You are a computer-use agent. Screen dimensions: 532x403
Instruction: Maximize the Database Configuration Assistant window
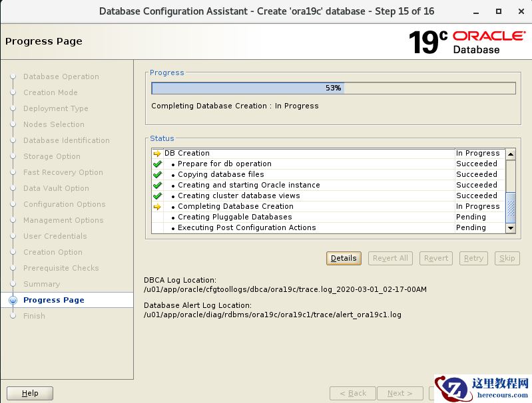pos(499,11)
